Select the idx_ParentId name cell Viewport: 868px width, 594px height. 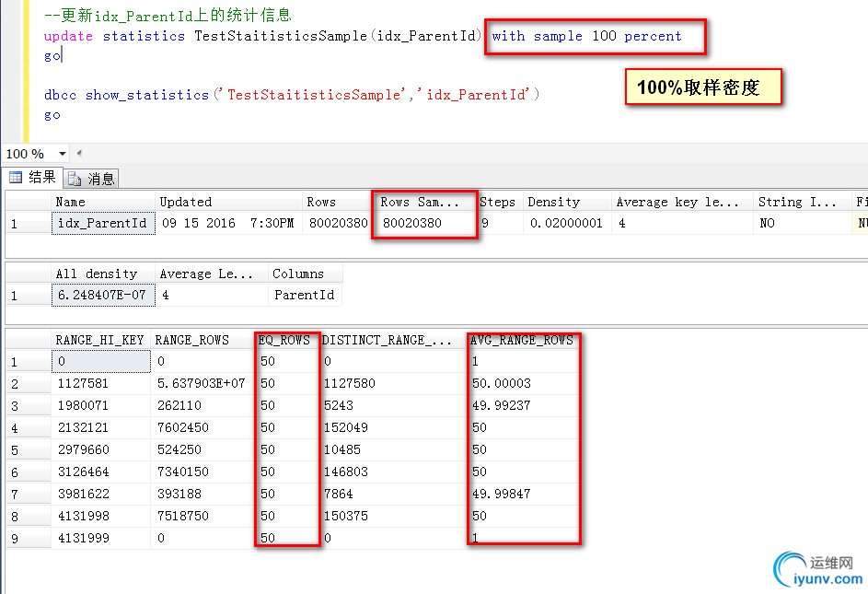(x=103, y=223)
